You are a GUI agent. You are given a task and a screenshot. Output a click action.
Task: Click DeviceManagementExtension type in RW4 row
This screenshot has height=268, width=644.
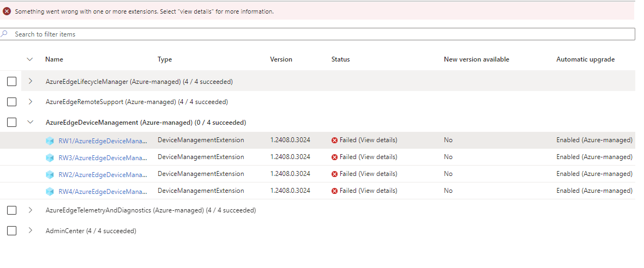201,191
